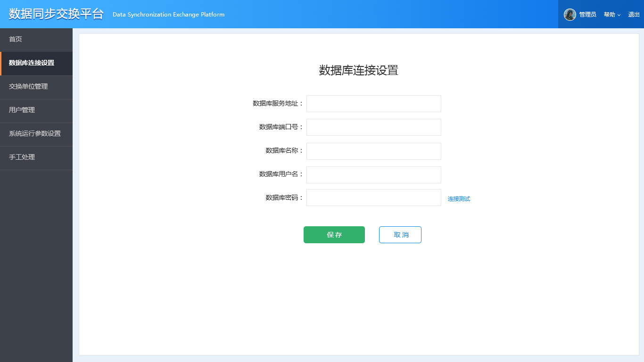Click the Data Synchronization Exchange Platform subtitle

[x=168, y=15]
